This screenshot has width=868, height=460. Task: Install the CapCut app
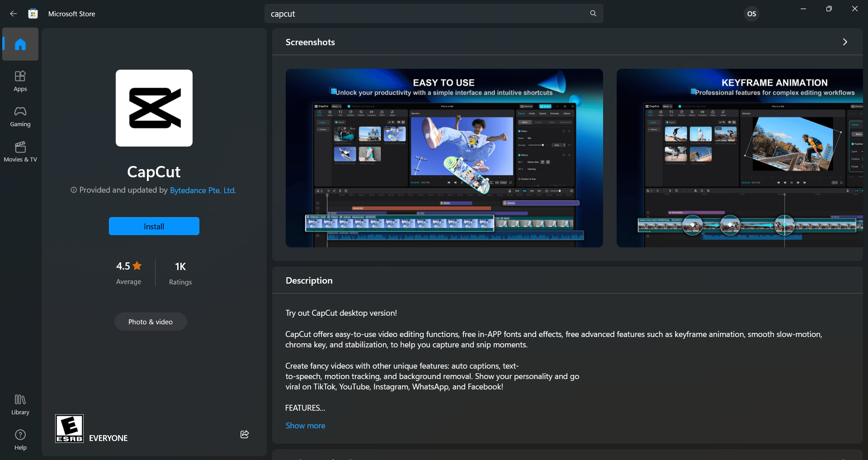point(154,226)
